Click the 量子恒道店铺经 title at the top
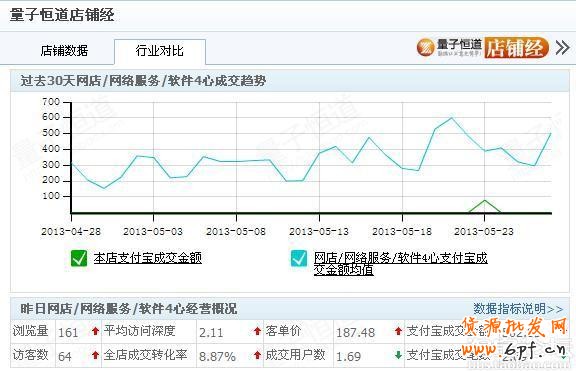The image size is (576, 371). click(x=62, y=15)
